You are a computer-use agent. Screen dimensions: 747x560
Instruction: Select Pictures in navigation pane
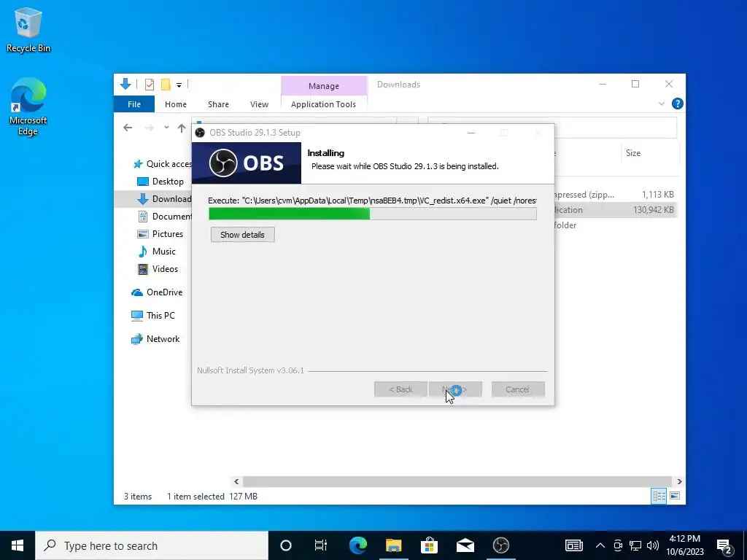point(160,234)
